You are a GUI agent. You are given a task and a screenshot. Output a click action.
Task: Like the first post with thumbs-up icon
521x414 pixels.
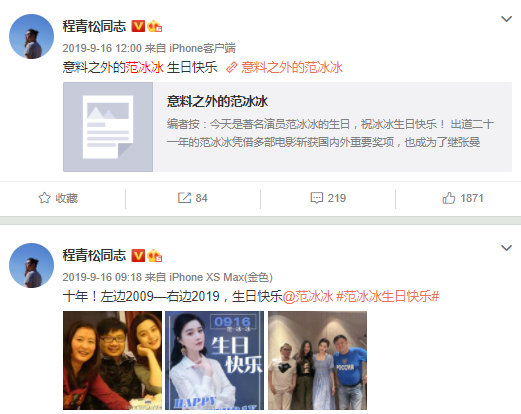pos(449,198)
